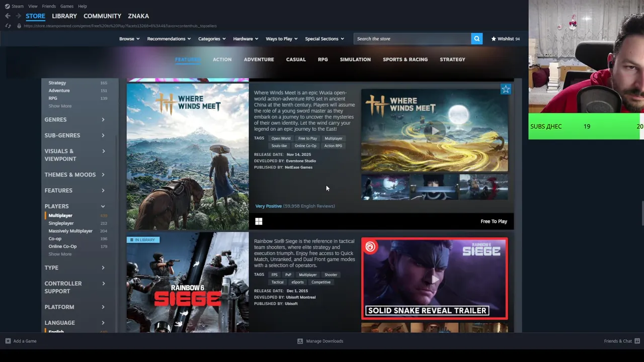The height and width of the screenshot is (362, 644).
Task: Select the ADVENTURE category tab
Action: (x=259, y=59)
